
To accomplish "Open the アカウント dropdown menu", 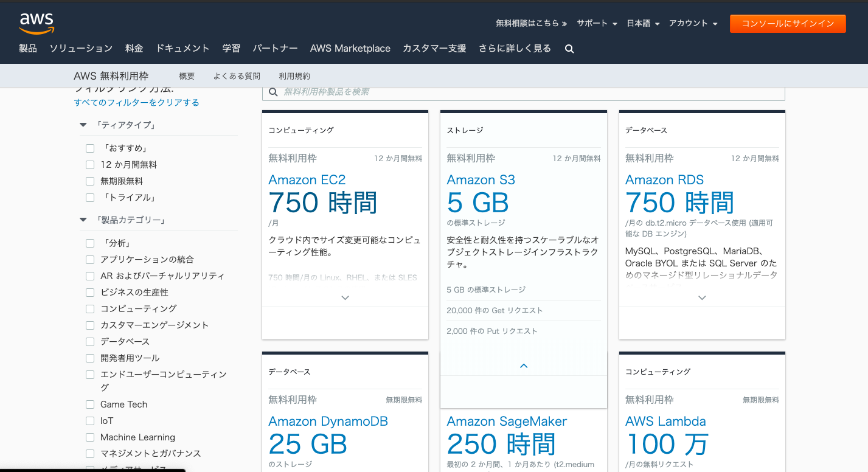I will tap(693, 24).
